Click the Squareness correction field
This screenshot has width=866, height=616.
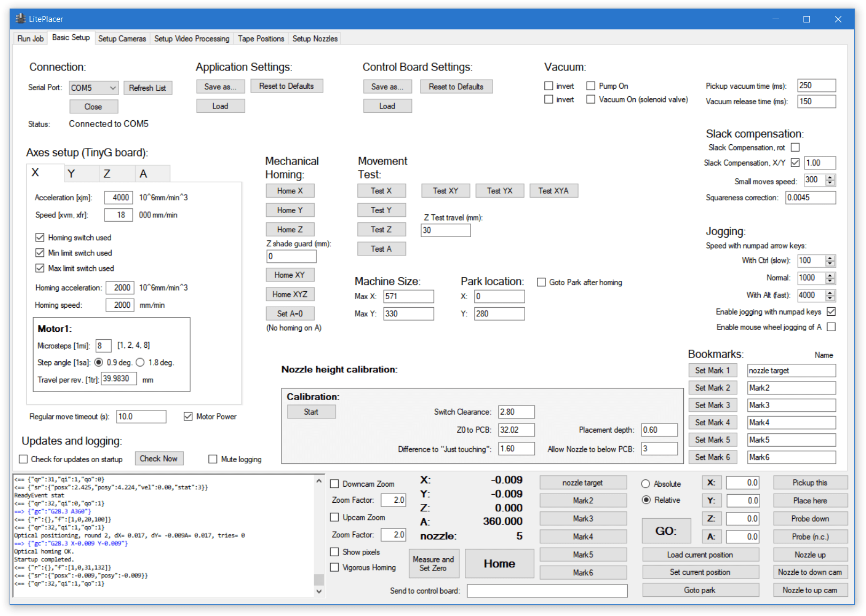click(x=810, y=198)
